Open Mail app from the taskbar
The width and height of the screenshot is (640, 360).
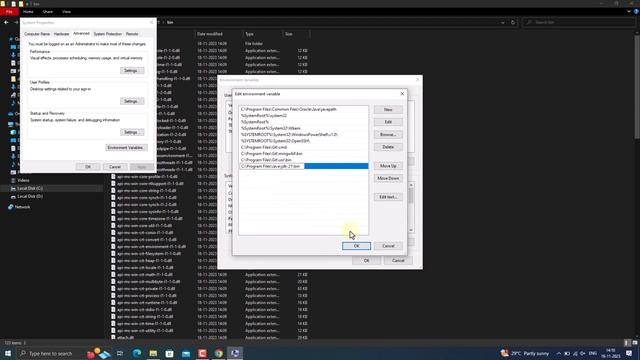pos(186,353)
